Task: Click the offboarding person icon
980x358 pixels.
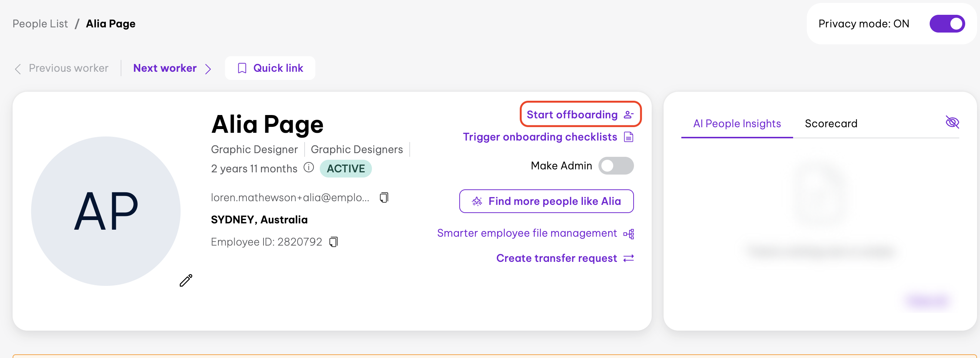Action: coord(628,115)
